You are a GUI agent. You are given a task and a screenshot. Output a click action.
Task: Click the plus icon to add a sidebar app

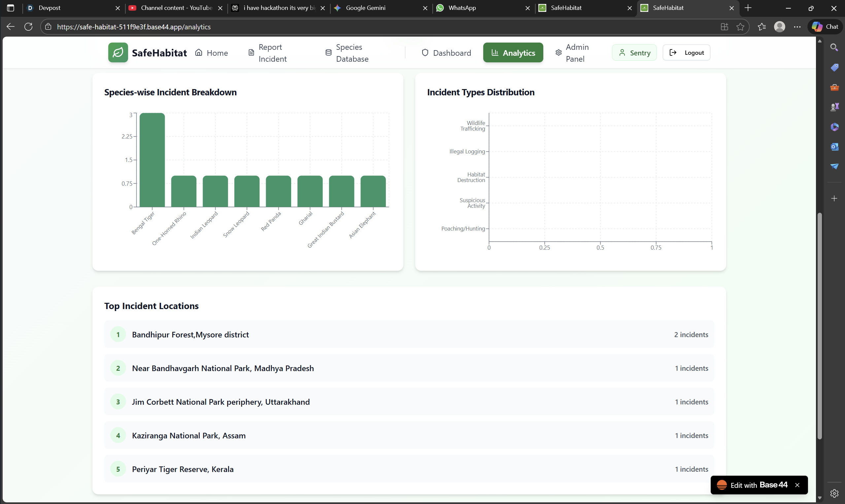point(834,198)
